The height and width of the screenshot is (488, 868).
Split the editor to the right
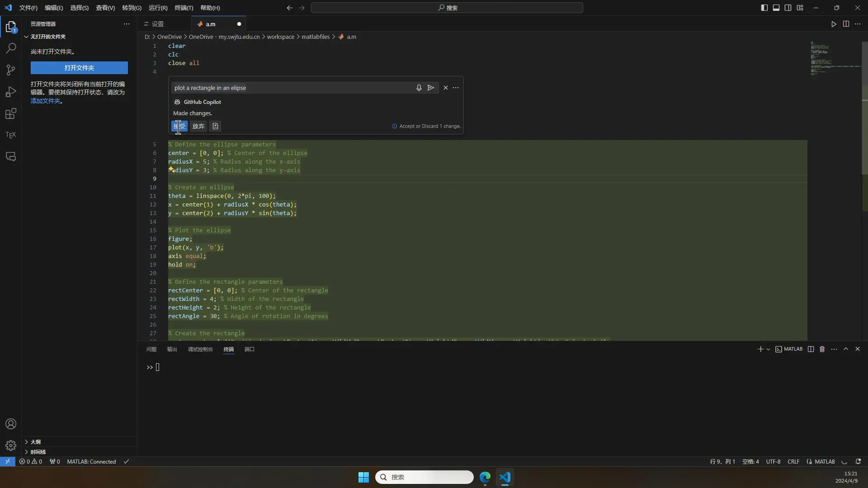click(x=846, y=24)
